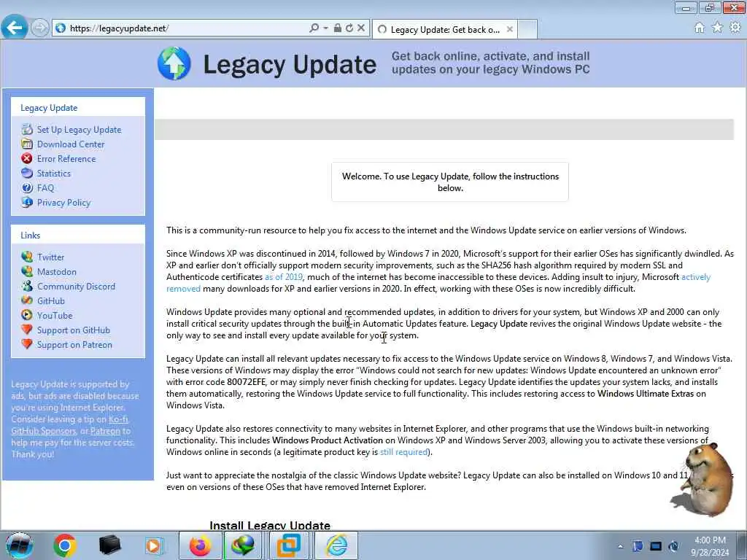The height and width of the screenshot is (560, 747).
Task: Close the Legacy Update tab
Action: 510,29
